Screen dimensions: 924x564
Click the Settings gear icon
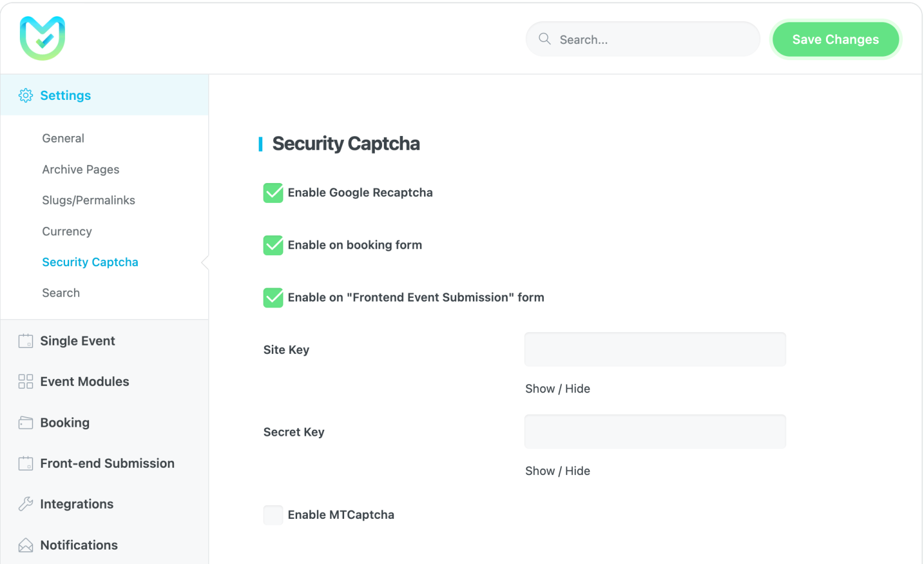pyautogui.click(x=25, y=96)
